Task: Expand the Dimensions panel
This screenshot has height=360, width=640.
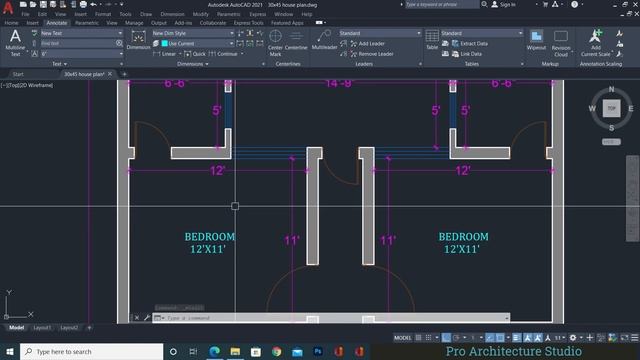Action: click(x=193, y=64)
